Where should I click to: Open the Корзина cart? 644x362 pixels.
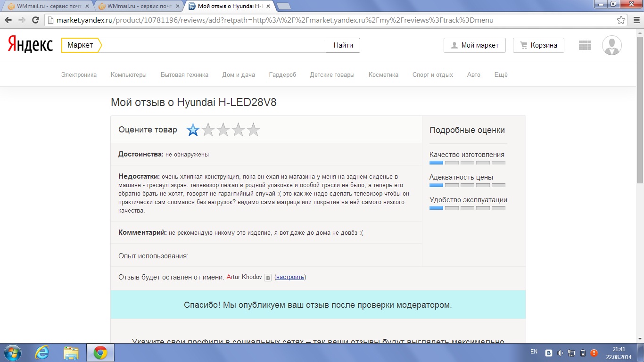538,45
